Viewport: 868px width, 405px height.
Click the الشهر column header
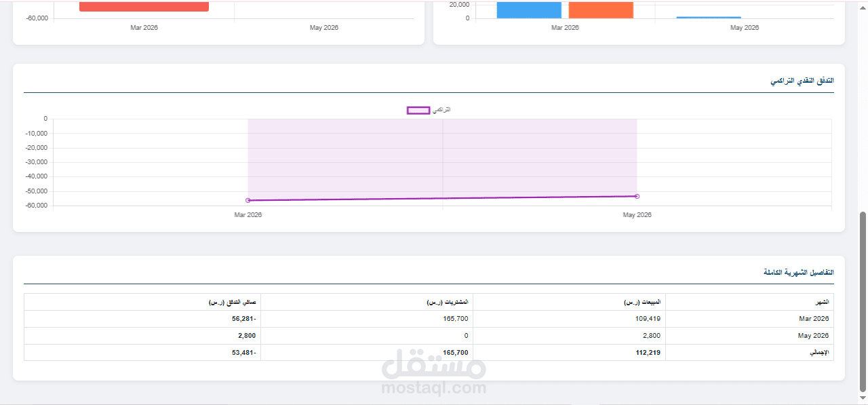(749, 302)
